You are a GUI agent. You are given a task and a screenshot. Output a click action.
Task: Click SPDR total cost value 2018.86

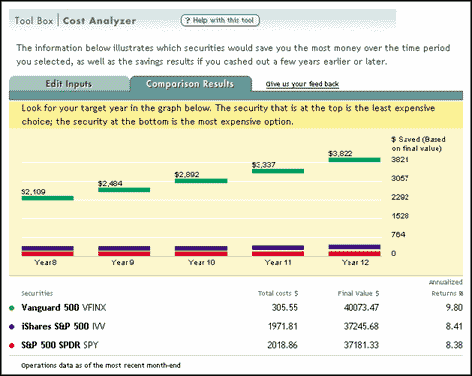click(x=282, y=345)
